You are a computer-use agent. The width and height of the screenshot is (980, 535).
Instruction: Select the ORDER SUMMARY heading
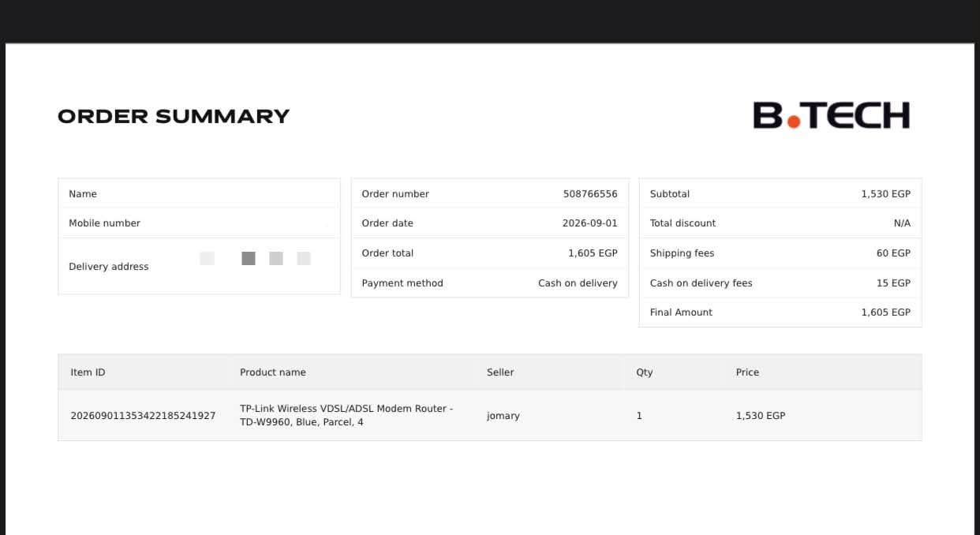(x=174, y=116)
